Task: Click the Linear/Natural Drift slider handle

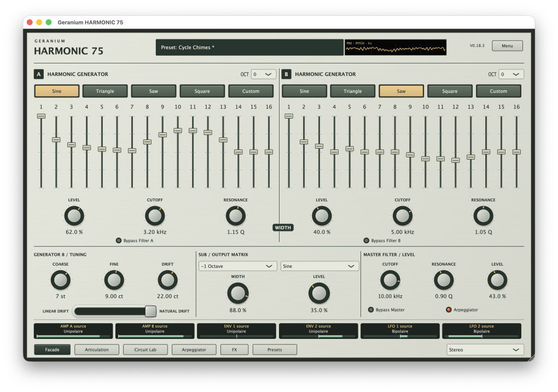Action: pyautogui.click(x=150, y=311)
